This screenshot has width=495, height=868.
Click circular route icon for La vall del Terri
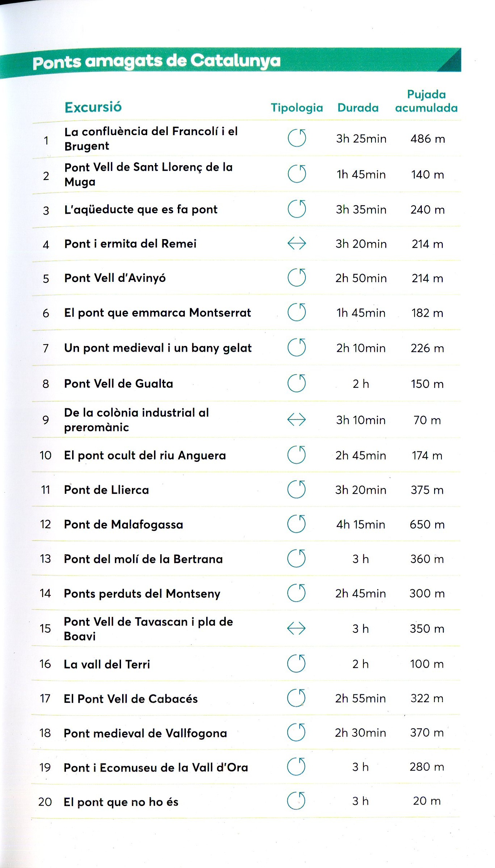coord(296,664)
